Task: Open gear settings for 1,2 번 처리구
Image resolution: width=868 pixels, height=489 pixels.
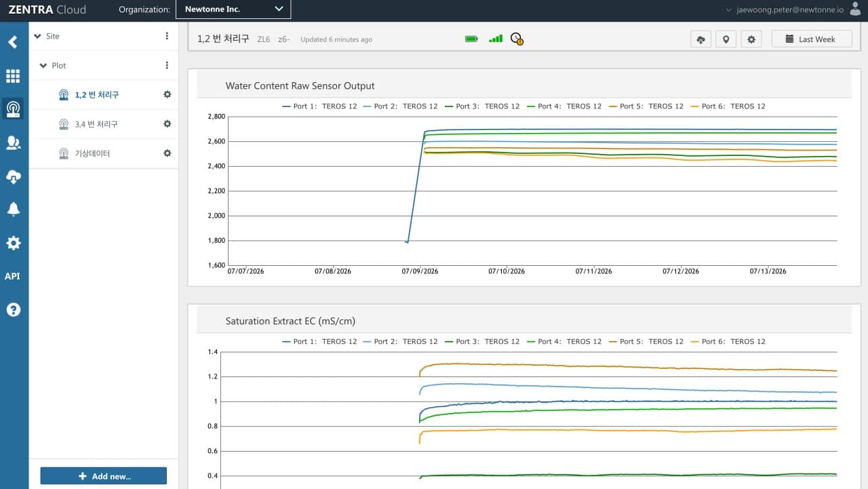Action: (x=167, y=94)
